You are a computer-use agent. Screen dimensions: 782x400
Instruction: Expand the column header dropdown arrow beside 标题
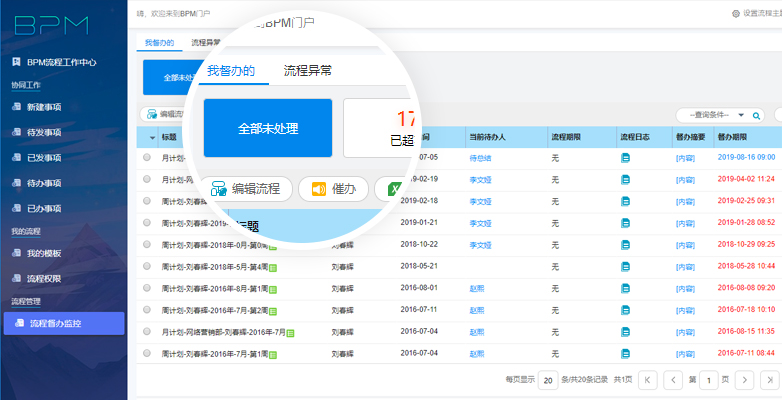coord(153,137)
